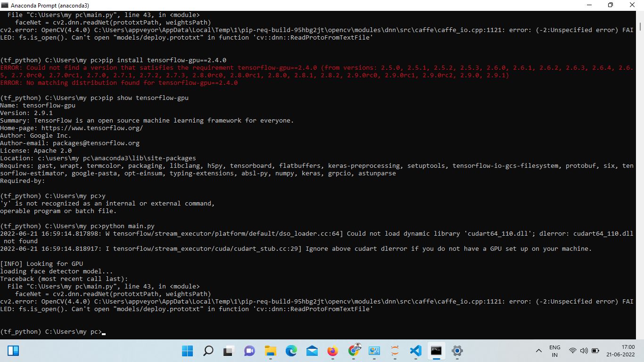The height and width of the screenshot is (362, 644).
Task: Close the Anaconda Prompt window
Action: point(632,5)
